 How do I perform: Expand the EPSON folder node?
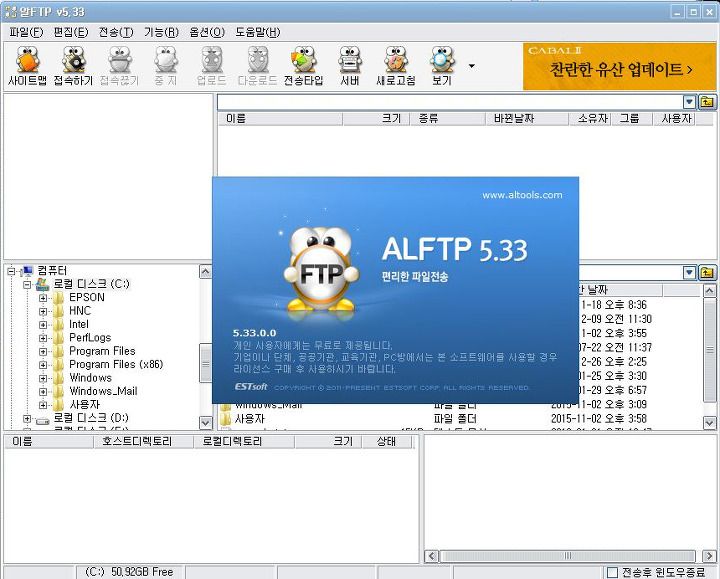(x=43, y=298)
